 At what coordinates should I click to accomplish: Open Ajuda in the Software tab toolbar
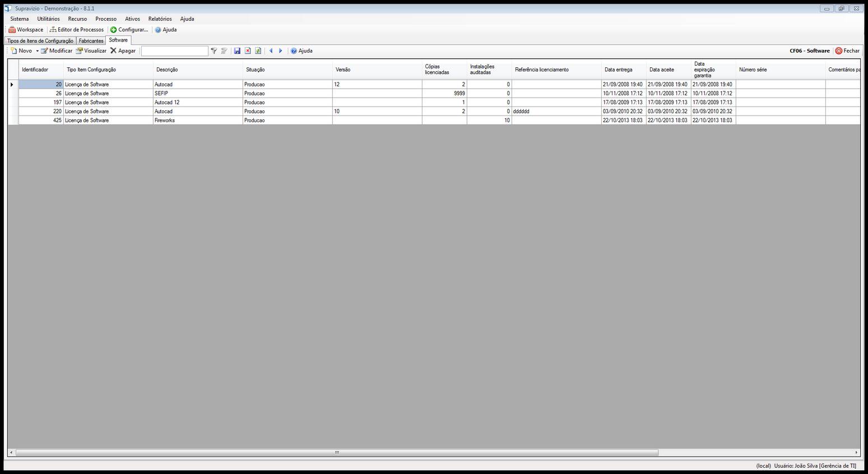tap(301, 50)
